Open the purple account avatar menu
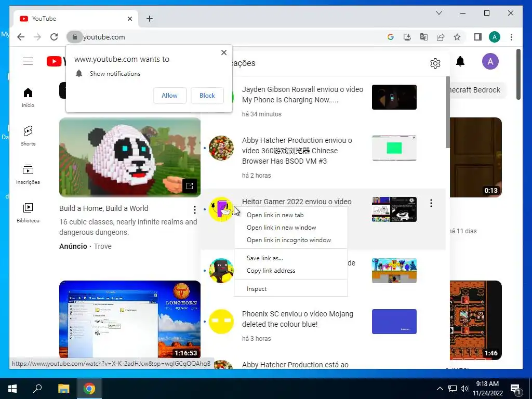 coord(490,61)
